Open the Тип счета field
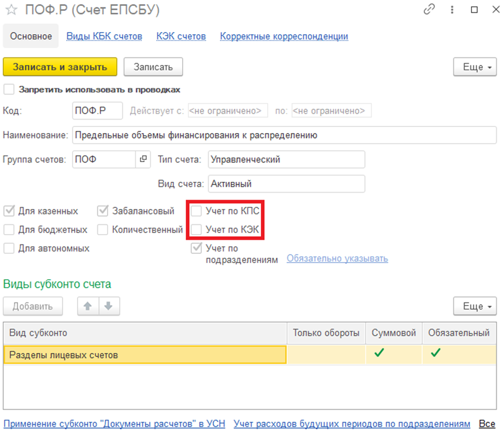Screen dimensions: 504x432 (286, 159)
